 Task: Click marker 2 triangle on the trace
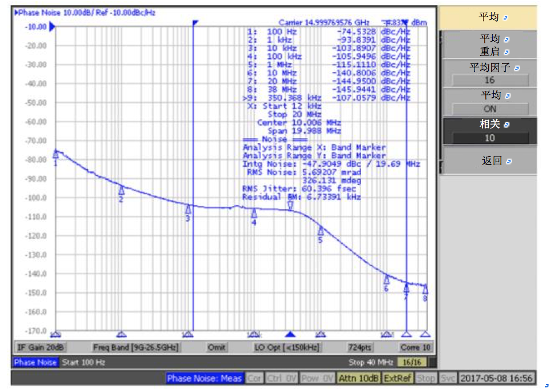click(121, 190)
